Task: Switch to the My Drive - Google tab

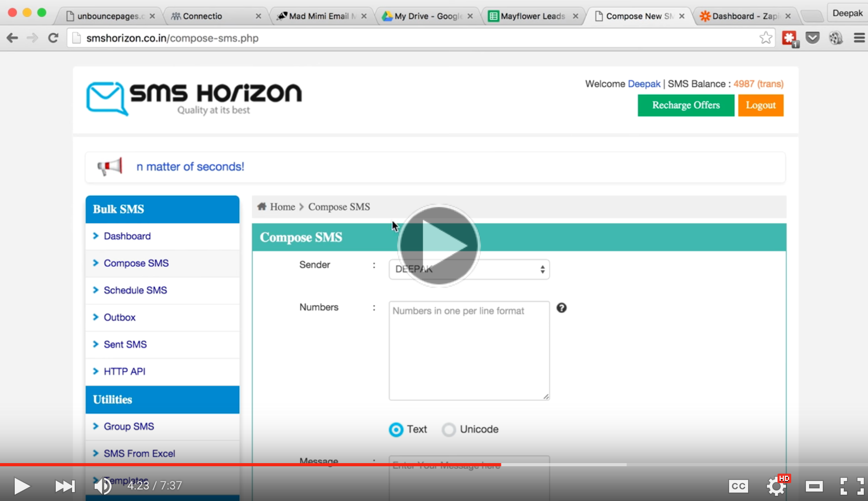Action: [427, 16]
